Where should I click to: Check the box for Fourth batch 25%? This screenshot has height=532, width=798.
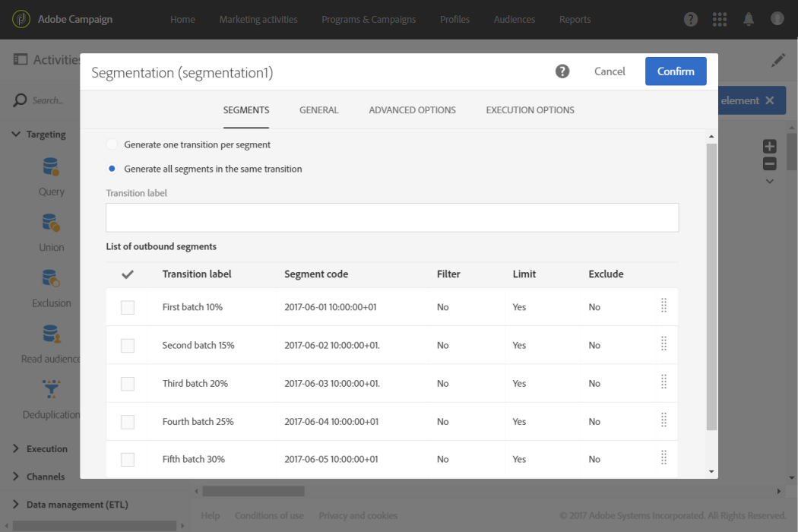click(x=128, y=422)
